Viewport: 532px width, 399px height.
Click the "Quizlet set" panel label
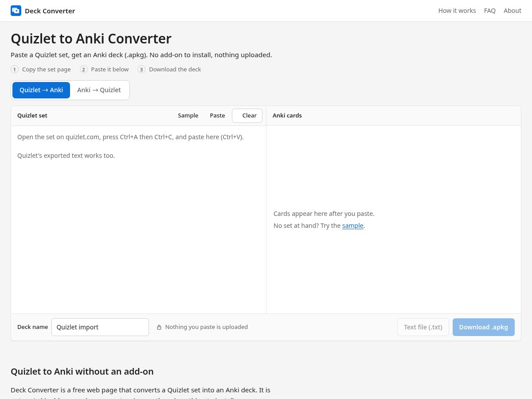(32, 115)
